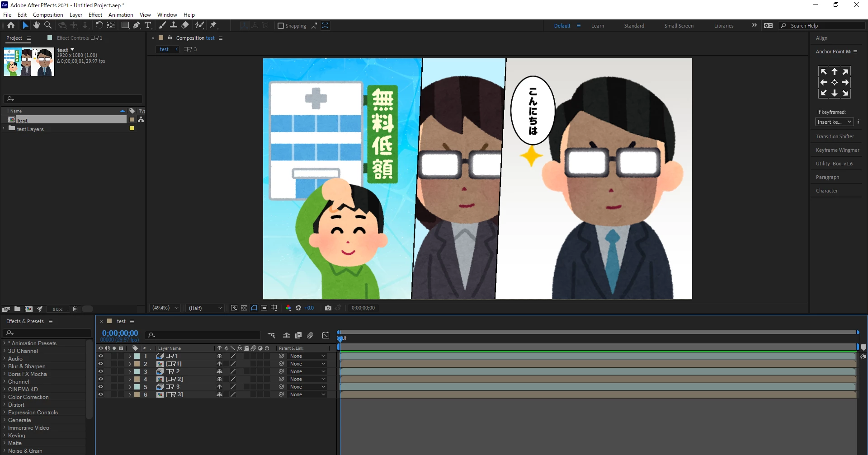Viewport: 868px width, 455px height.
Task: Open the Composition menu
Action: click(48, 15)
